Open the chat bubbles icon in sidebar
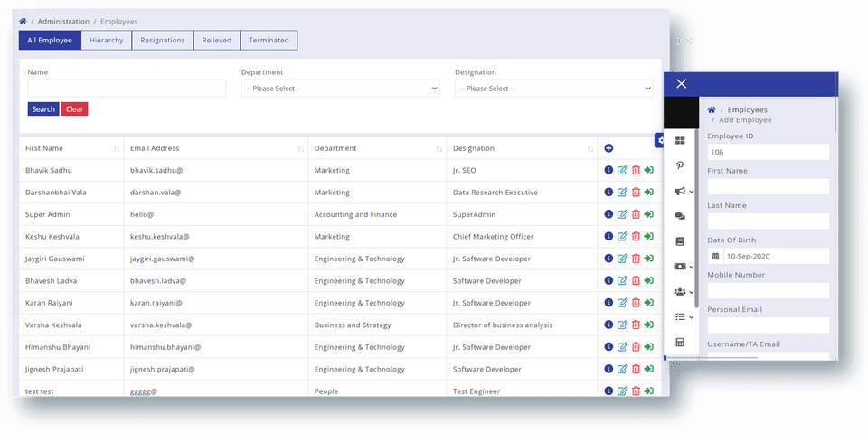The image size is (868, 433). (680, 216)
